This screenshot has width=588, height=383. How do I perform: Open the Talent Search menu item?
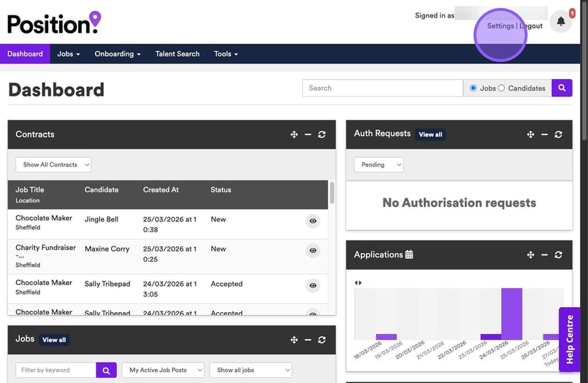click(177, 54)
